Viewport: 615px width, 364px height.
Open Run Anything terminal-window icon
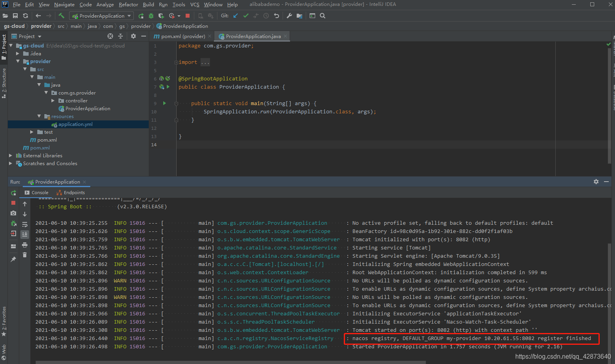tap(312, 16)
